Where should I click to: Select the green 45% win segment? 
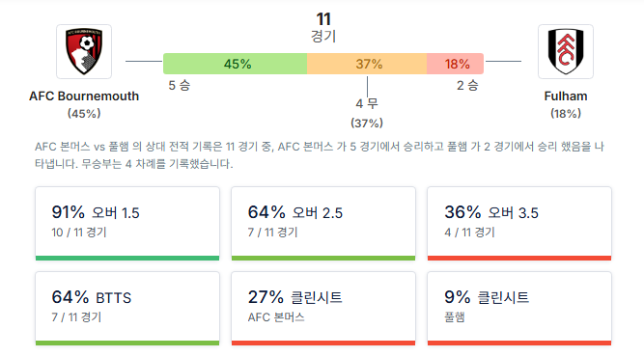point(235,64)
